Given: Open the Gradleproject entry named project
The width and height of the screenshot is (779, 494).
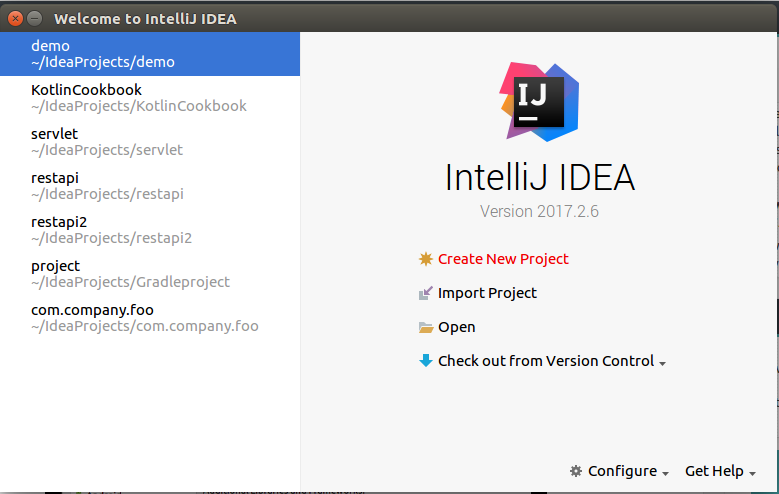Looking at the screenshot, I should pos(150,274).
